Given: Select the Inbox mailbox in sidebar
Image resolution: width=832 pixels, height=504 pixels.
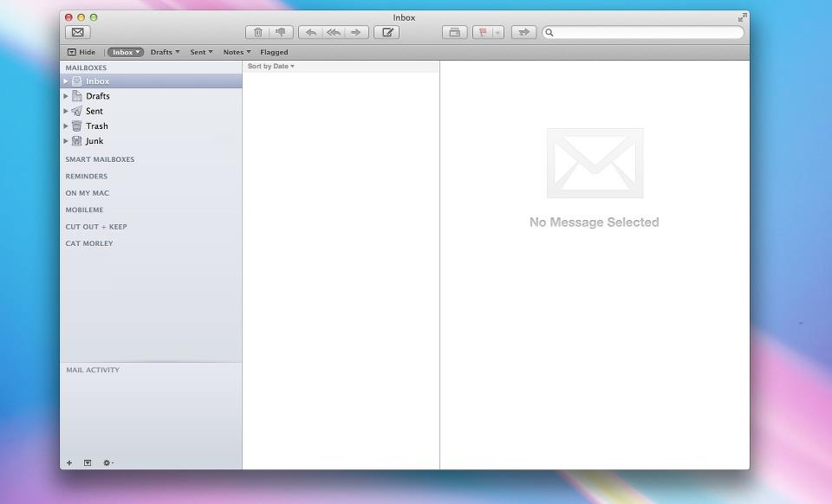Looking at the screenshot, I should pos(151,81).
